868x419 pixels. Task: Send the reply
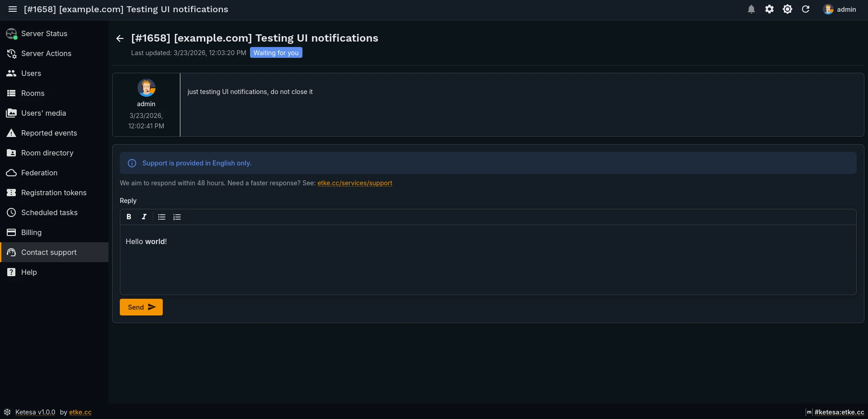click(x=141, y=307)
